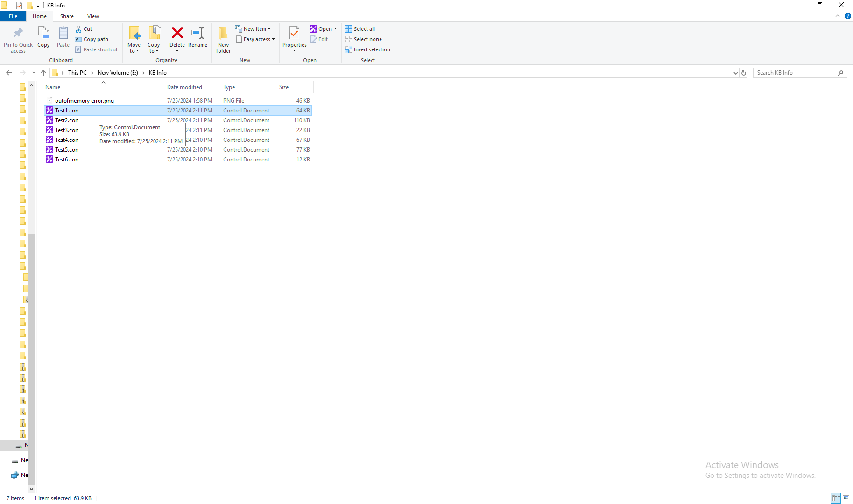
Task: Click the Copy icon in Clipboard group
Action: (43, 33)
